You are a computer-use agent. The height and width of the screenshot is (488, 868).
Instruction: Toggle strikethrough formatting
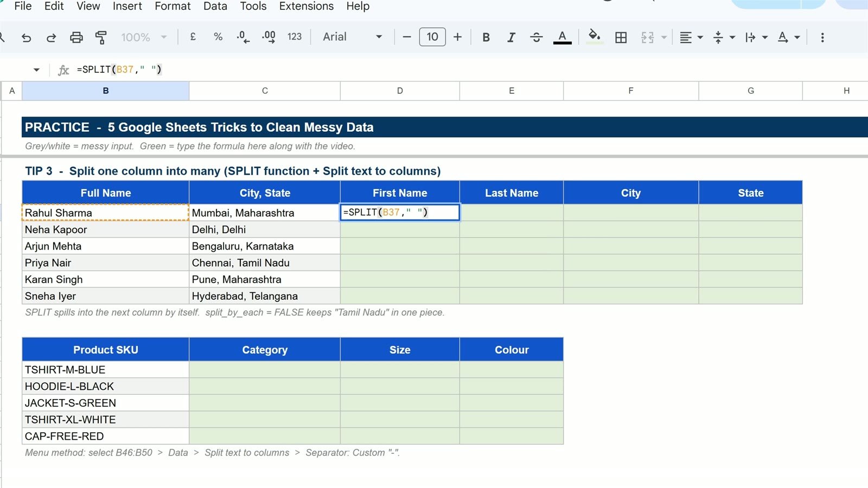point(537,37)
